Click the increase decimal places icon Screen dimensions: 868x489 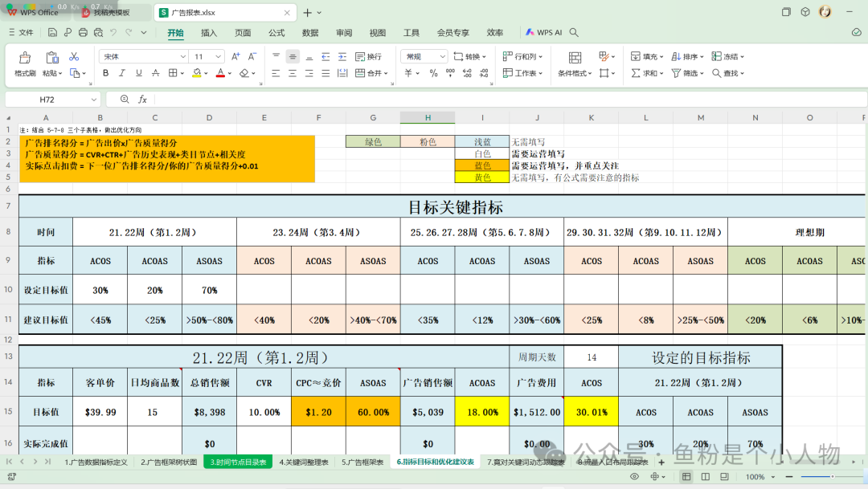pos(467,73)
